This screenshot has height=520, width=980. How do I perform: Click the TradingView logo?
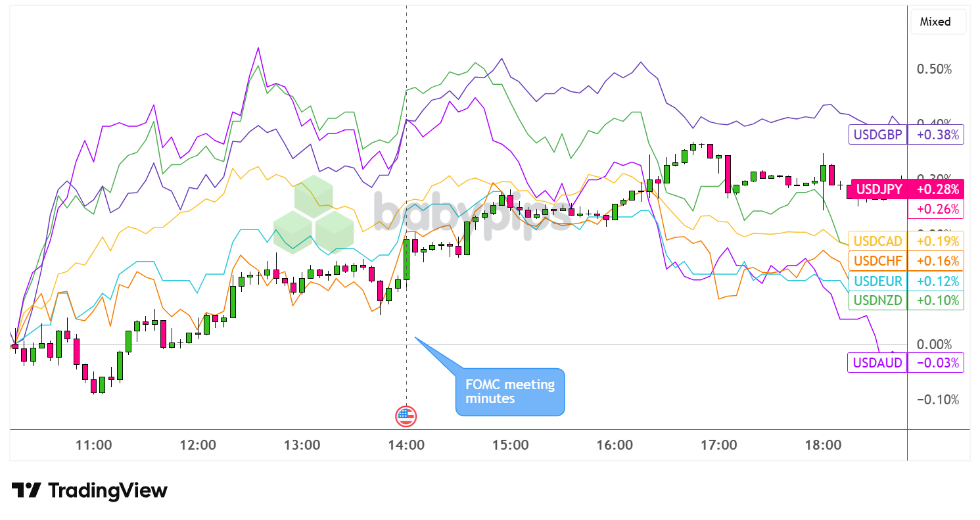pos(89,490)
